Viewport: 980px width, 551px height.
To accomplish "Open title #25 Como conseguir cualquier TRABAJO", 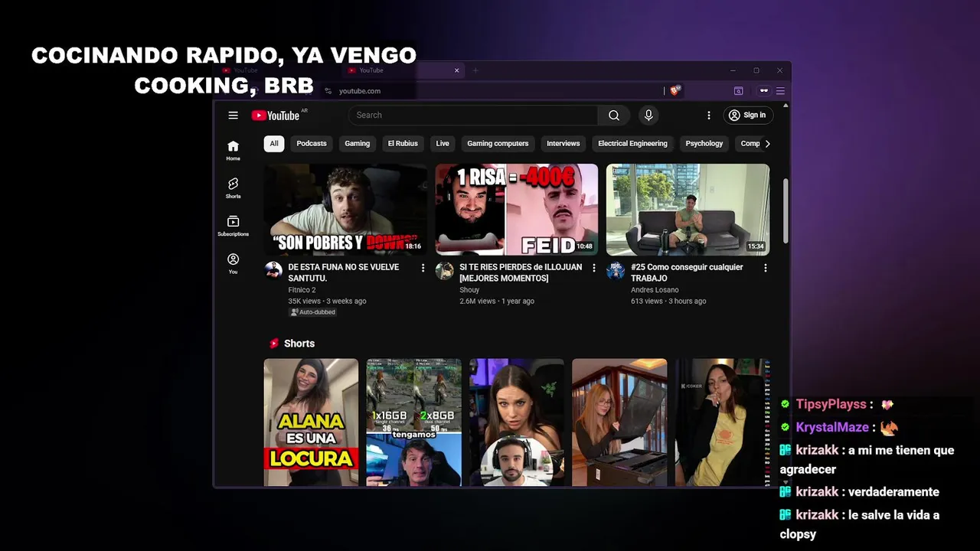I will click(687, 272).
